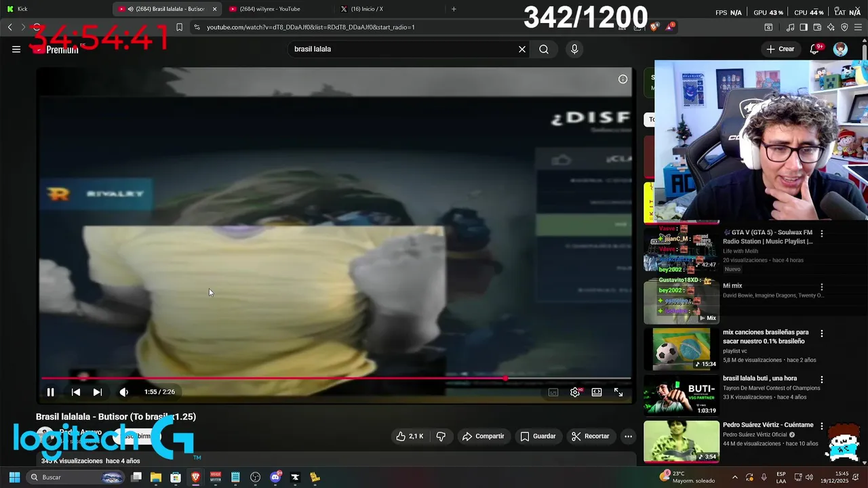Open Discord from the taskbar
Image resolution: width=868 pixels, height=488 pixels.
coord(275,477)
